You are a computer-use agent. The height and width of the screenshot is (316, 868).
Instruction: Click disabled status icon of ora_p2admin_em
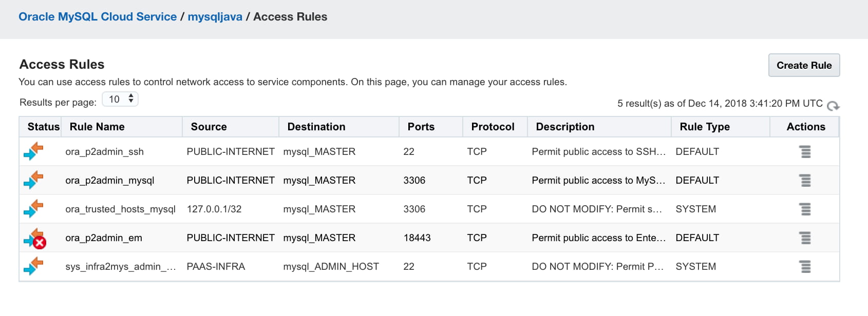click(35, 239)
